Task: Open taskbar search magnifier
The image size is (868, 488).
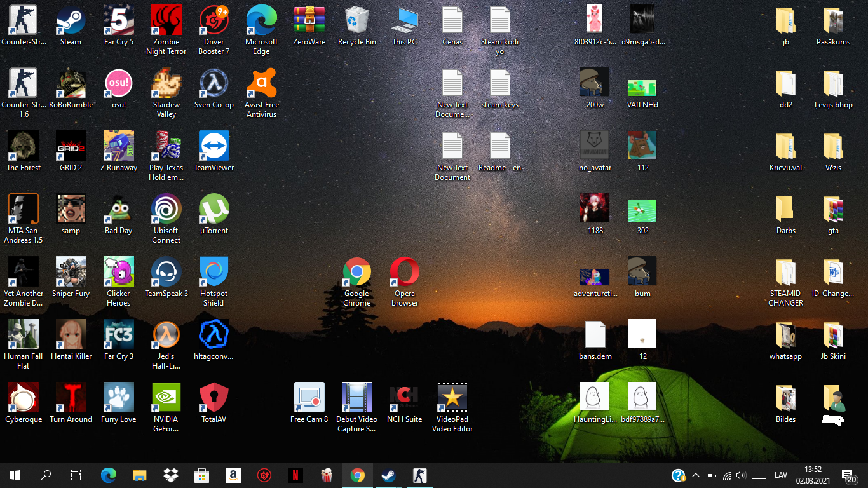Action: (x=46, y=475)
